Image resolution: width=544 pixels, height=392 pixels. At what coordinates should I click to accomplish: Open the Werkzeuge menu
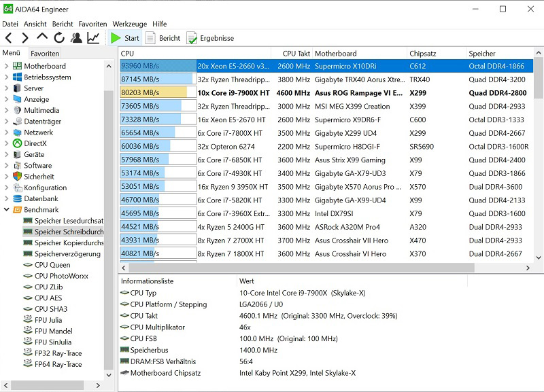coord(130,24)
